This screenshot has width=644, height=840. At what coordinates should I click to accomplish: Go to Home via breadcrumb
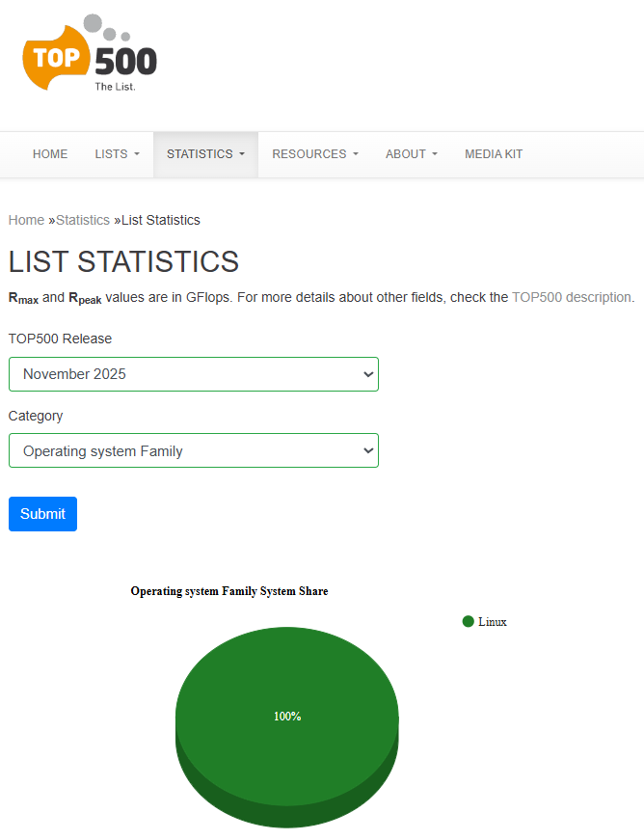26,220
